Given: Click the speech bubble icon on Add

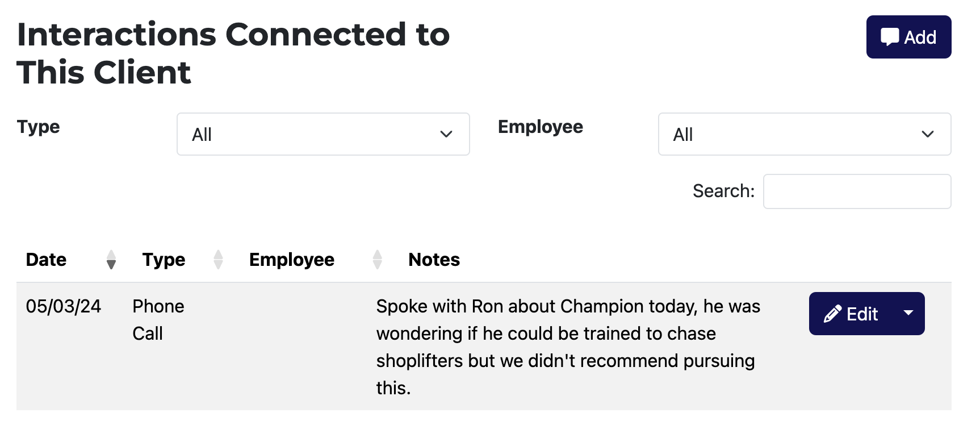Looking at the screenshot, I should point(890,37).
